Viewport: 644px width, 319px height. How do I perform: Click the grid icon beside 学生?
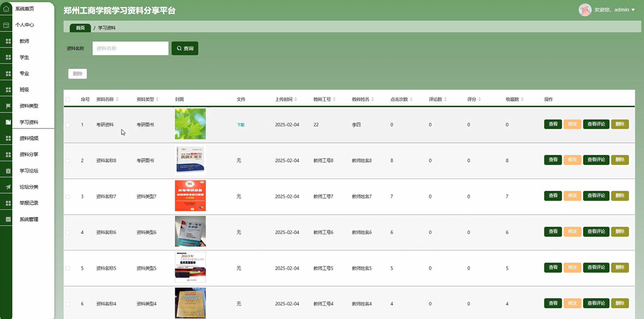pyautogui.click(x=8, y=57)
